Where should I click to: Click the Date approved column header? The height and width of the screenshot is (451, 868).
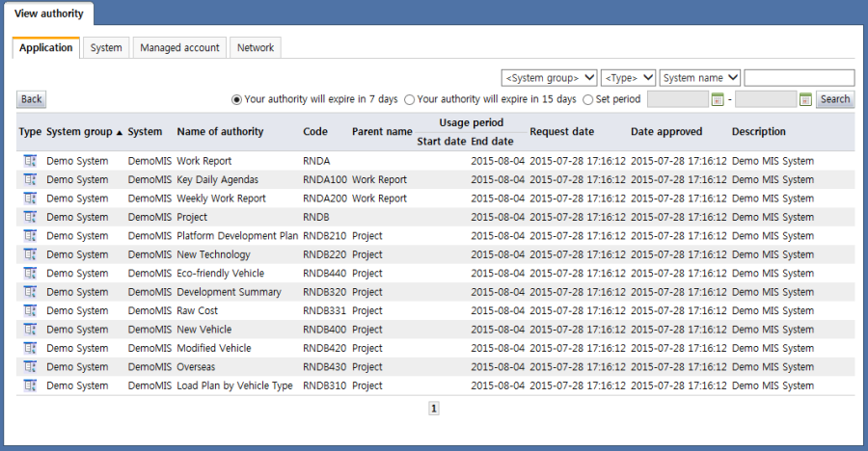(666, 132)
